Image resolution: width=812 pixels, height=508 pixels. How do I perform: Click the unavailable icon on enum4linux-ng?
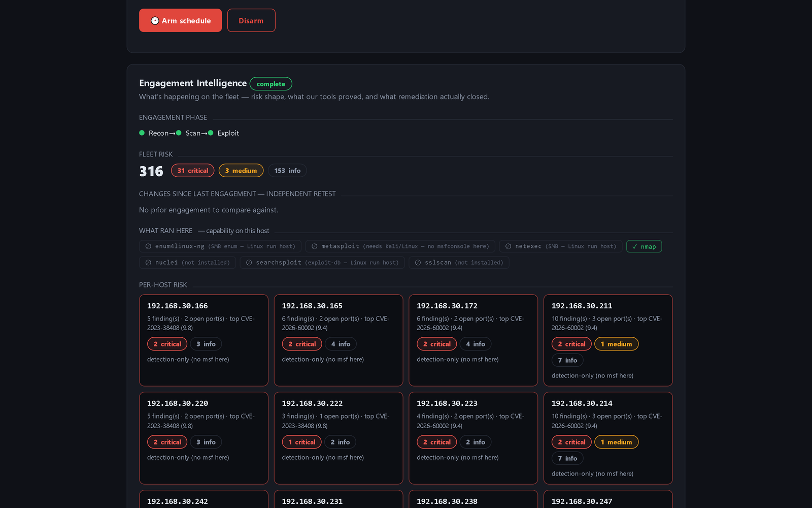(x=148, y=246)
